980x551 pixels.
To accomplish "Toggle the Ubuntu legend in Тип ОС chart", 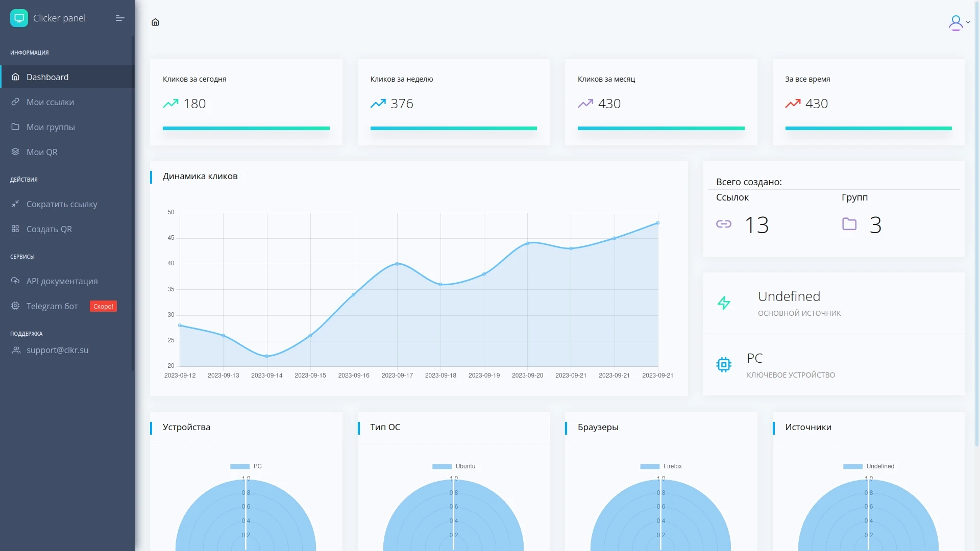I will coord(454,466).
